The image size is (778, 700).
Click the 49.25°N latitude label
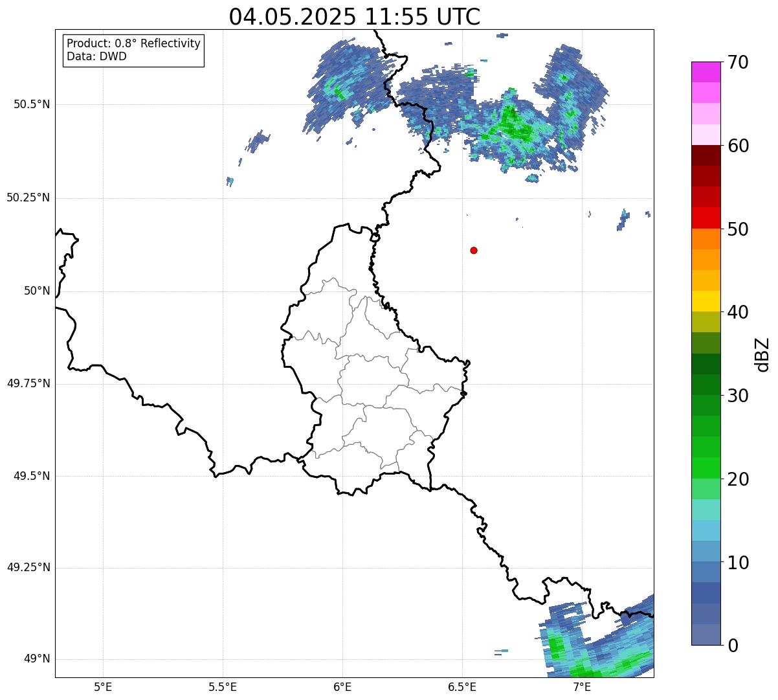tap(28, 567)
